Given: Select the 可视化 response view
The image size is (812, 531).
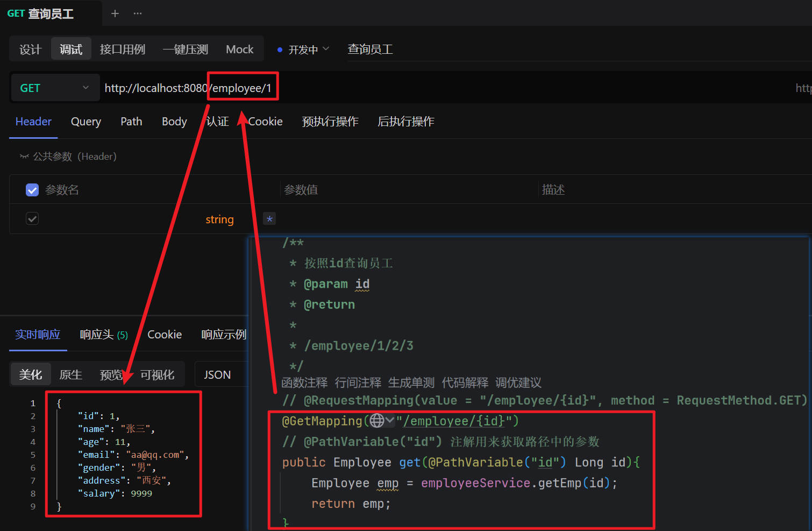Looking at the screenshot, I should pos(157,375).
